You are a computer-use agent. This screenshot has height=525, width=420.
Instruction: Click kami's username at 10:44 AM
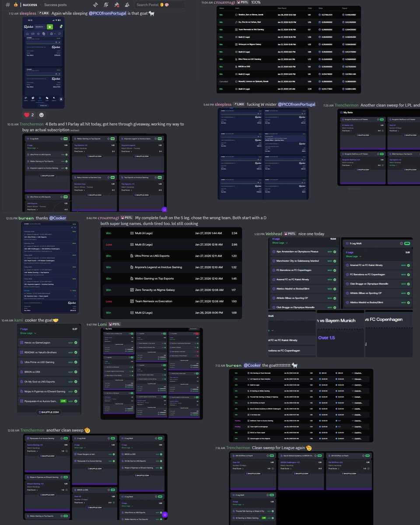(18, 320)
